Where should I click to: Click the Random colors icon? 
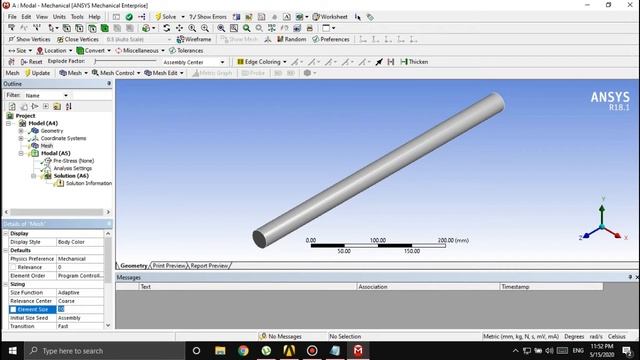tap(291, 40)
